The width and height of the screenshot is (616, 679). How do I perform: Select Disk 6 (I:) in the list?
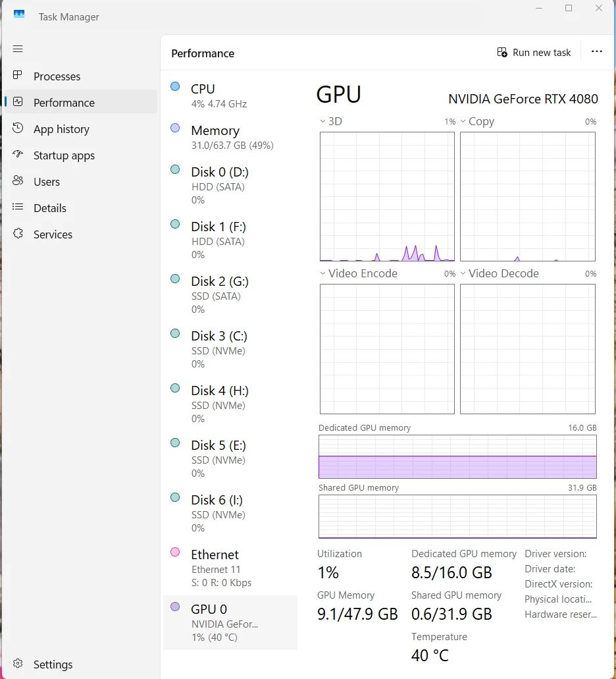pyautogui.click(x=230, y=513)
